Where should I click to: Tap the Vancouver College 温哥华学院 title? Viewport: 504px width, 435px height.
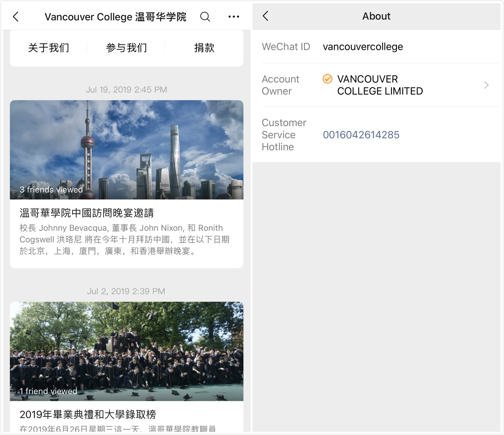(x=115, y=17)
